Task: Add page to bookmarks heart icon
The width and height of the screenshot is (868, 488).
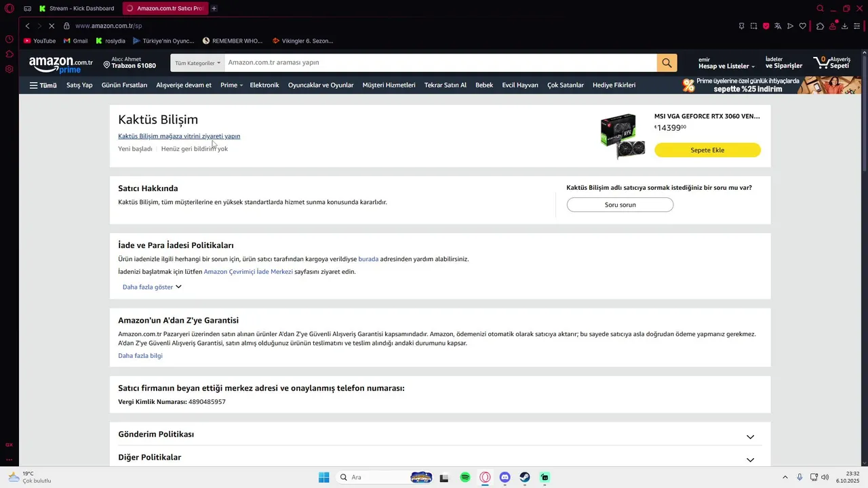Action: pos(802,26)
